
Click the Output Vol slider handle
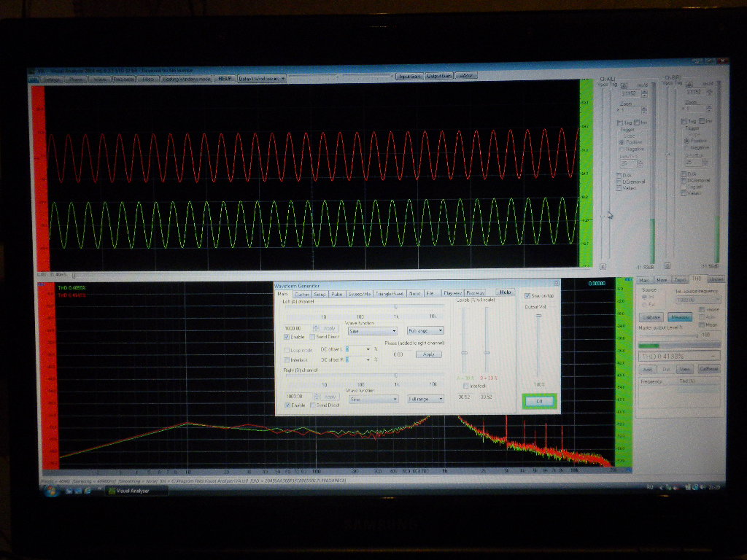(538, 315)
